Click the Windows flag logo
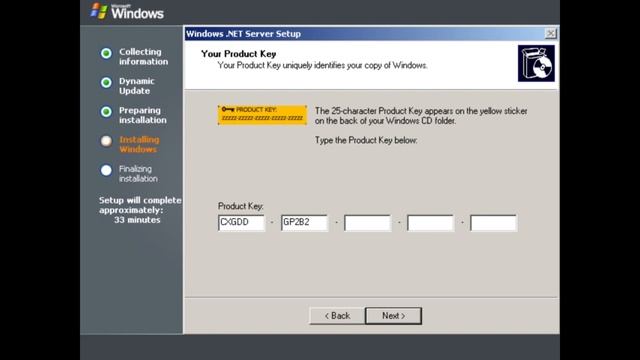This screenshot has height=360, width=640. click(99, 11)
